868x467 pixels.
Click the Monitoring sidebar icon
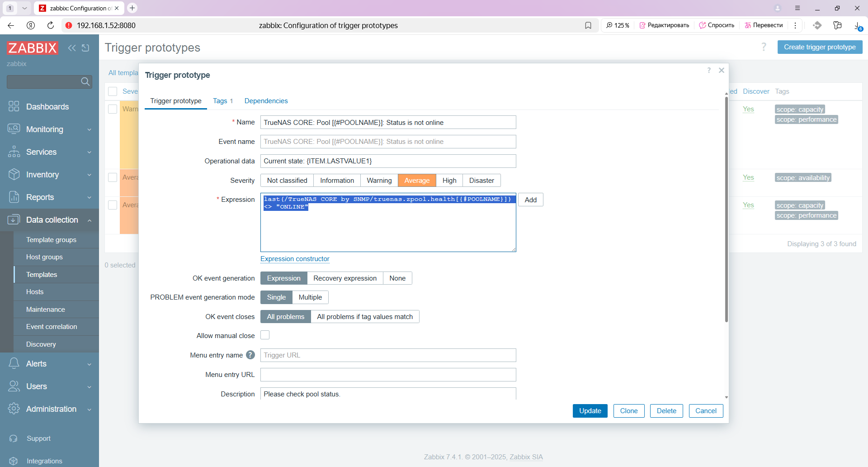click(x=14, y=129)
